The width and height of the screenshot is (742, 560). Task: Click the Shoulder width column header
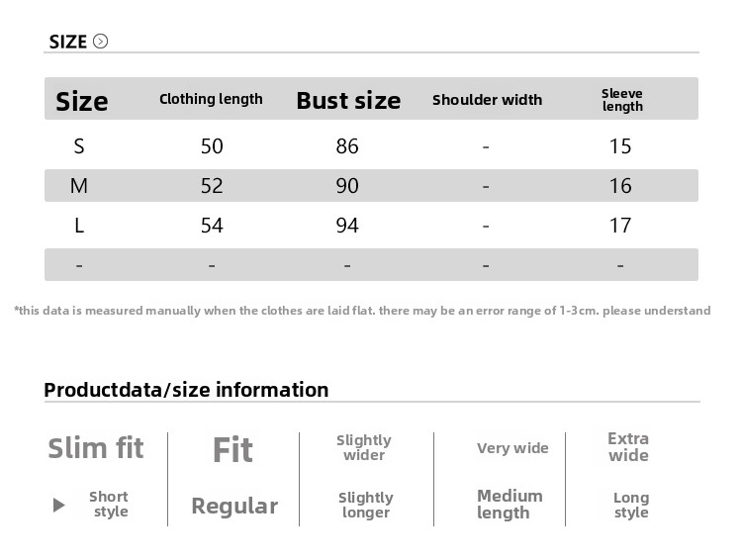(487, 100)
